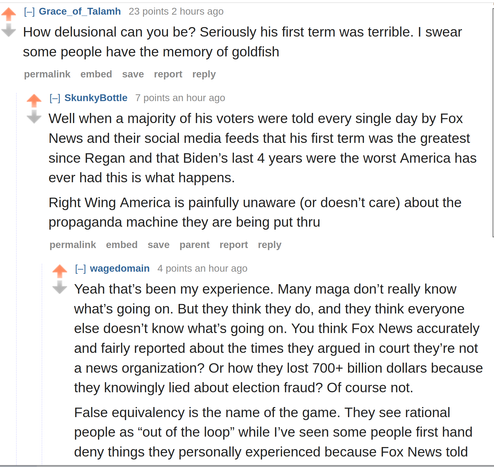Downvote wagedomain's comment

[60, 287]
